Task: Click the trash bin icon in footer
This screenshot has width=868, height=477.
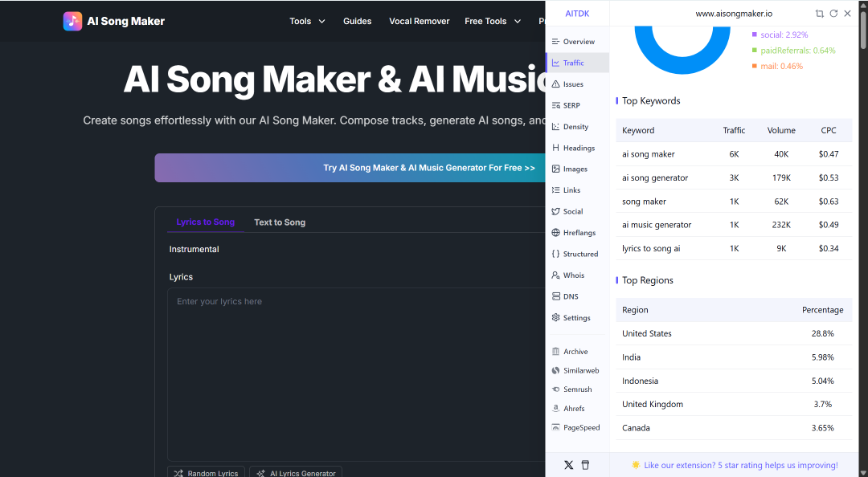Action: (585, 465)
